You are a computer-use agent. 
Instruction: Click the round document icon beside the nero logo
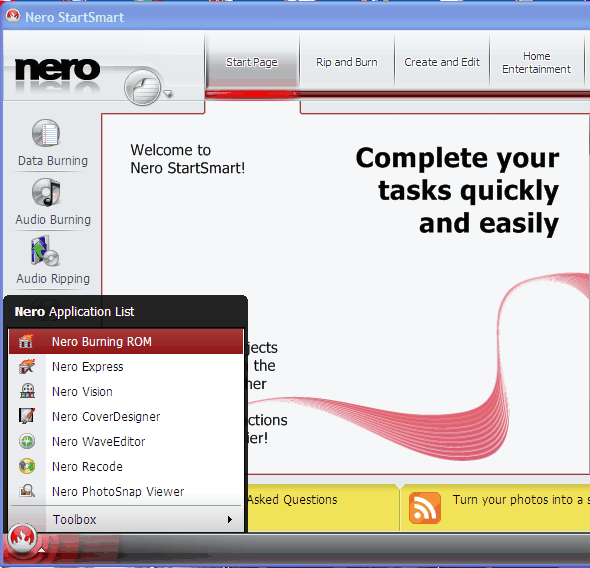[x=143, y=87]
